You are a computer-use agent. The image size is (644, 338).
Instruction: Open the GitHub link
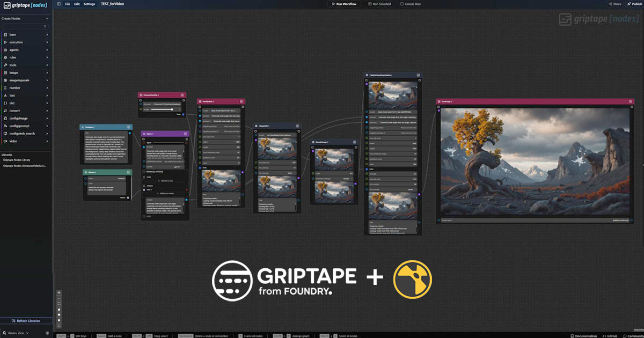(x=610, y=336)
